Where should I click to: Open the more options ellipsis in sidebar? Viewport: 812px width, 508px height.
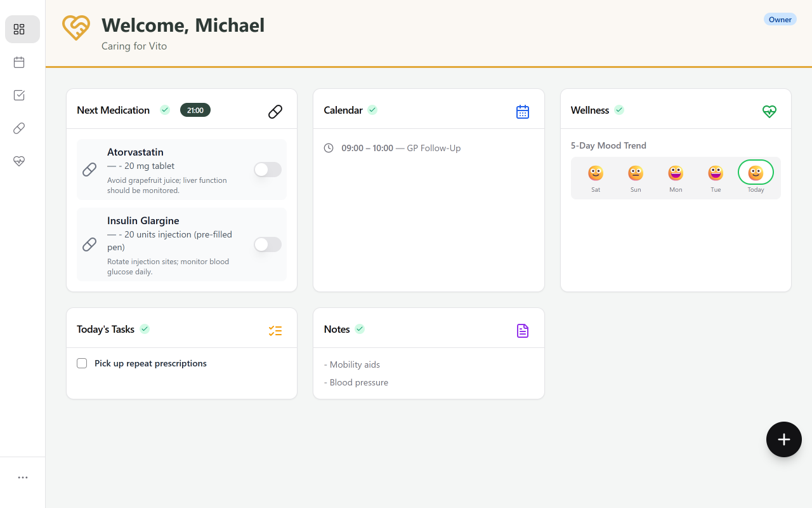click(x=23, y=478)
